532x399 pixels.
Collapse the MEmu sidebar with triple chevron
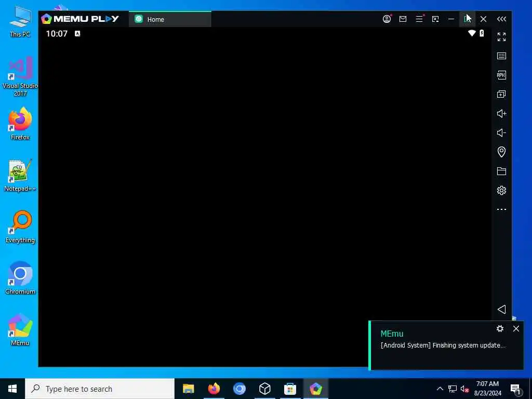[x=501, y=19]
